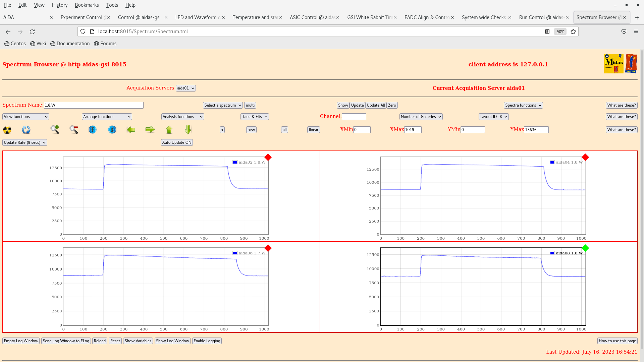Expand the Update Rate (8 secs) dropdown
The height and width of the screenshot is (362, 644).
pyautogui.click(x=25, y=142)
